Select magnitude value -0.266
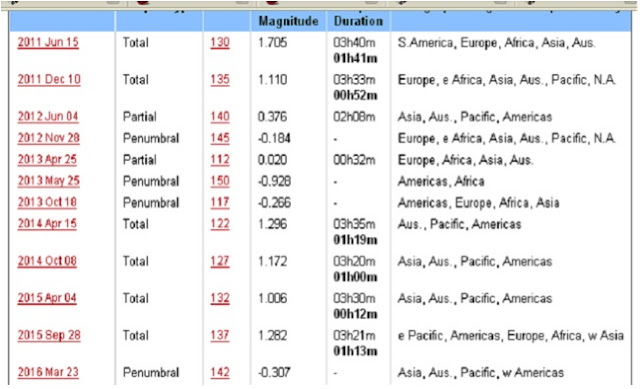The height and width of the screenshot is (389, 640). (x=274, y=202)
